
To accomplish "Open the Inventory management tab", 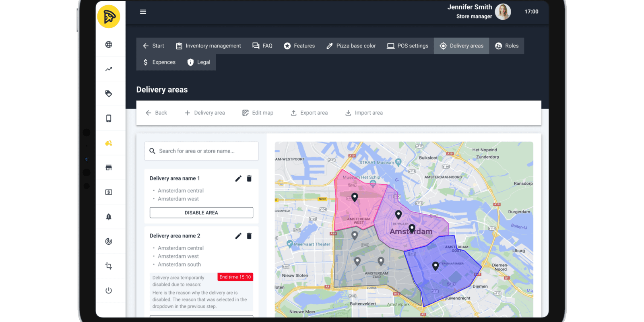I will [x=208, y=46].
